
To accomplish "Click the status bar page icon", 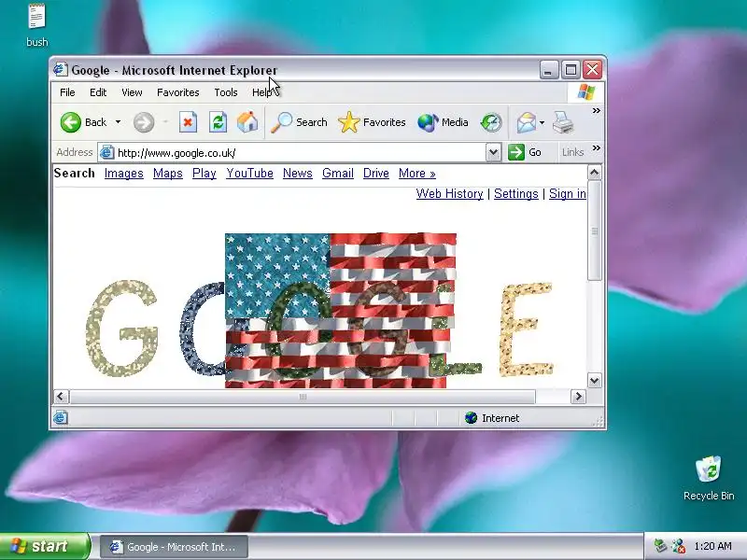I will point(60,417).
